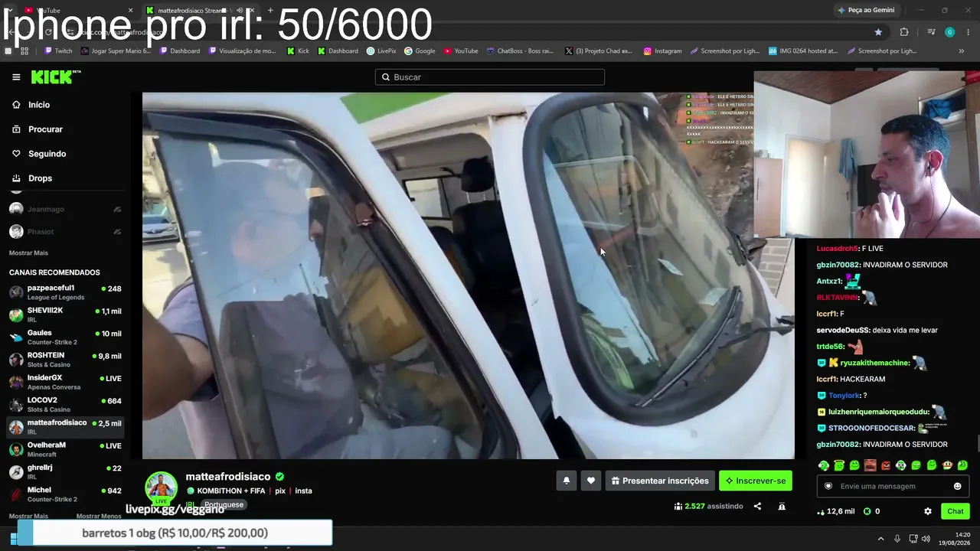This screenshot has height=551, width=980.
Task: Open recommended channel Michel
Action: (x=64, y=494)
